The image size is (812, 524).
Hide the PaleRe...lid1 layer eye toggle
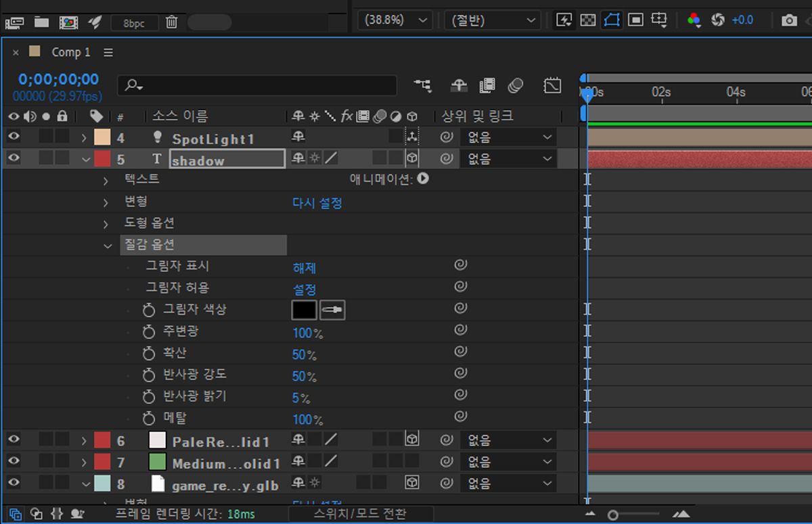point(14,440)
